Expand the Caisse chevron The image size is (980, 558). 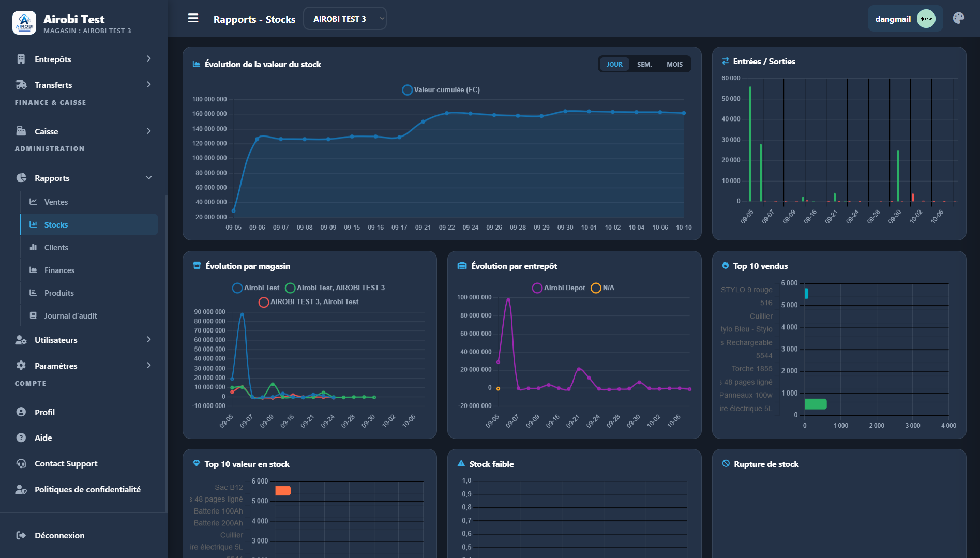pyautogui.click(x=149, y=131)
